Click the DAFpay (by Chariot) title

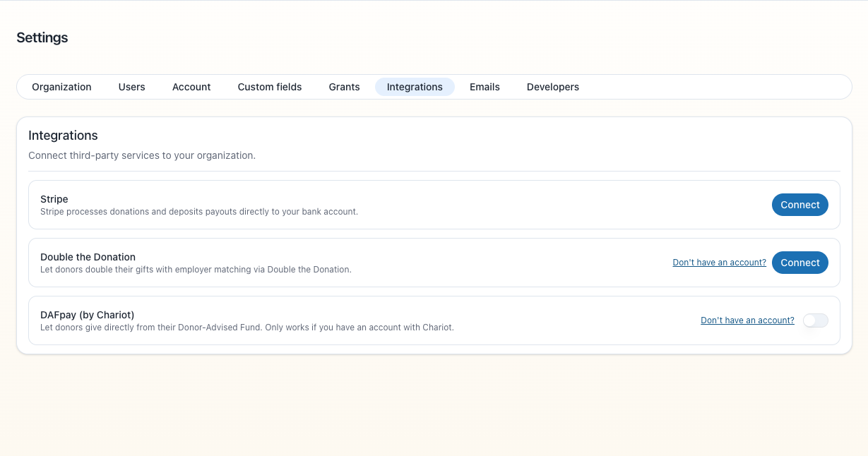coord(87,315)
